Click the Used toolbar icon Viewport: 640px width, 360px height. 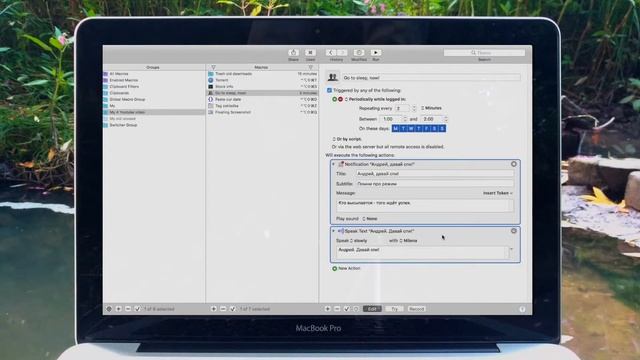tap(310, 52)
